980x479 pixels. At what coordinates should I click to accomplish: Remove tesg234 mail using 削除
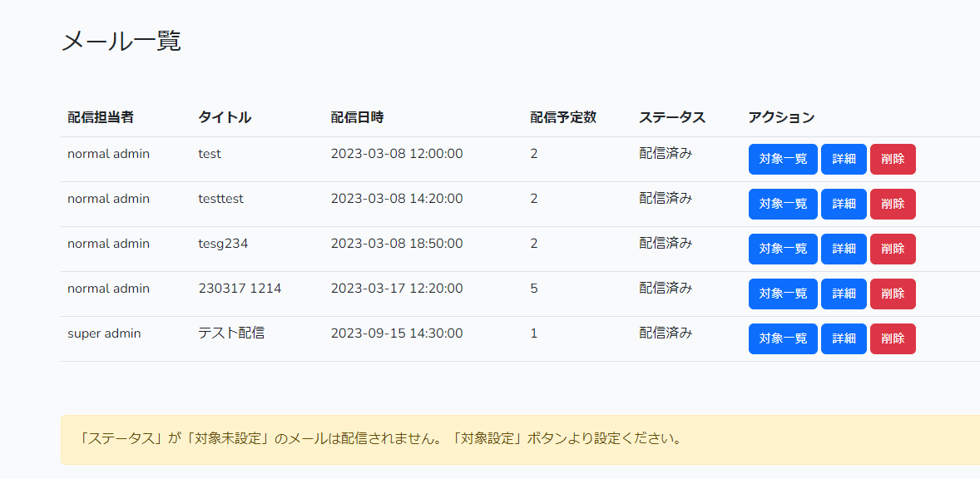[x=893, y=249]
